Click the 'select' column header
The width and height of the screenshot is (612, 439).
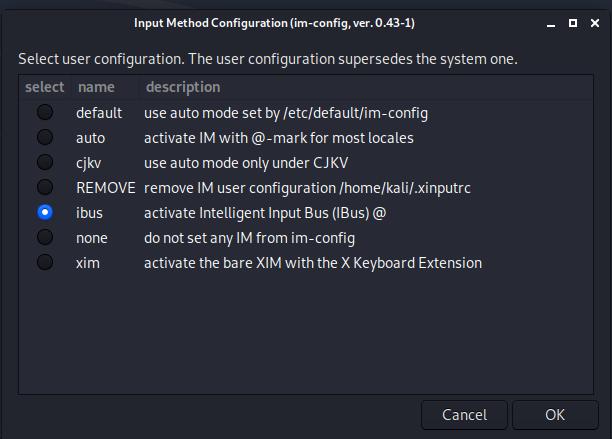(x=45, y=88)
